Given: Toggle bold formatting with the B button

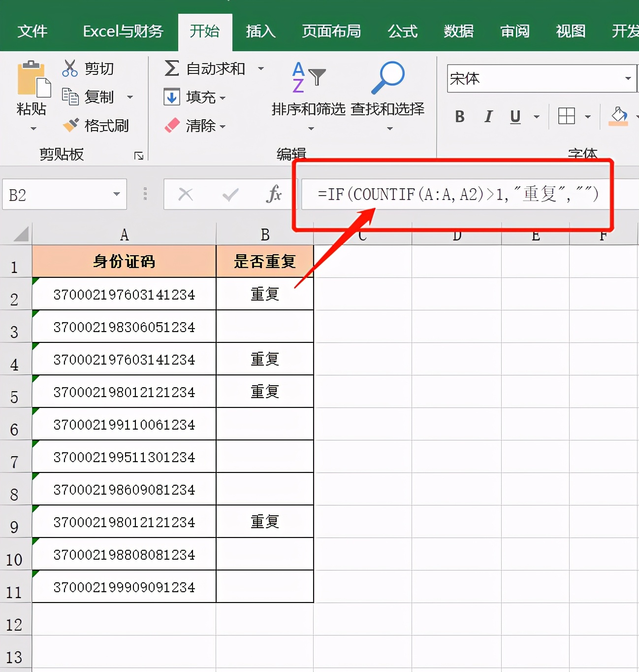Looking at the screenshot, I should tap(459, 117).
